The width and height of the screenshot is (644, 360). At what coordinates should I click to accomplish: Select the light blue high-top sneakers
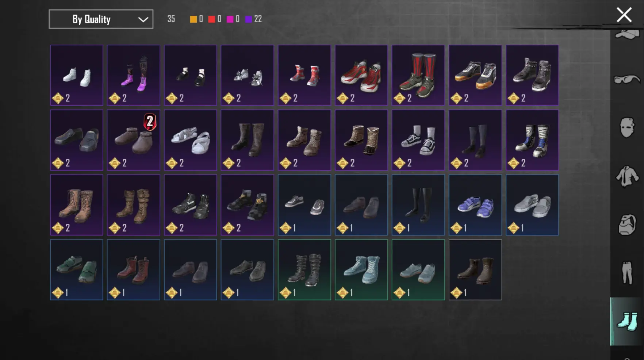(x=361, y=270)
